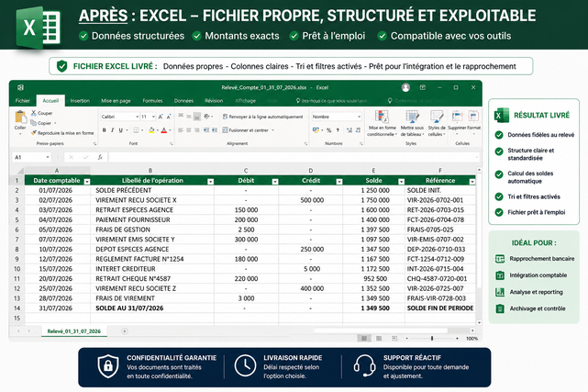
Task: Switch to page layout view icon
Action: click(x=379, y=339)
